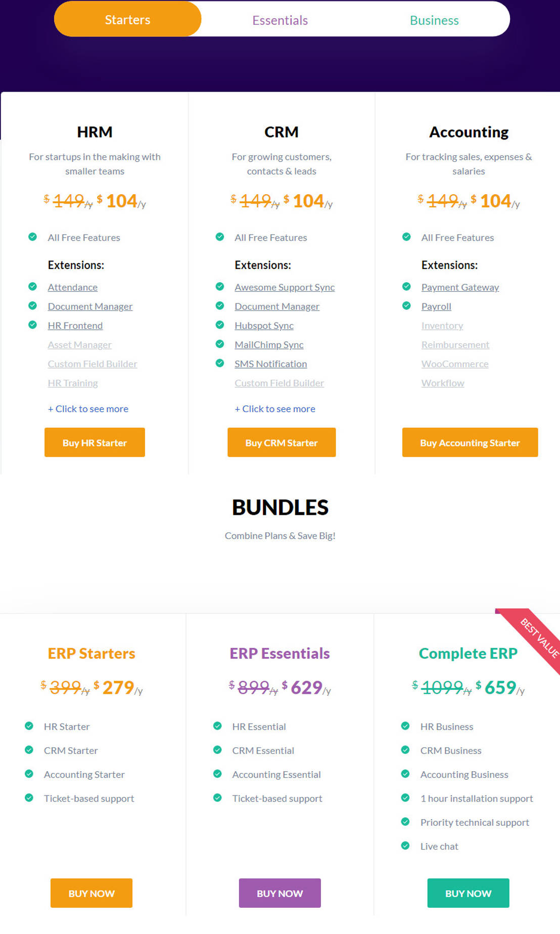Click the checkmark next to Live chat
Screen dimensions: 560x934
pyautogui.click(x=405, y=846)
